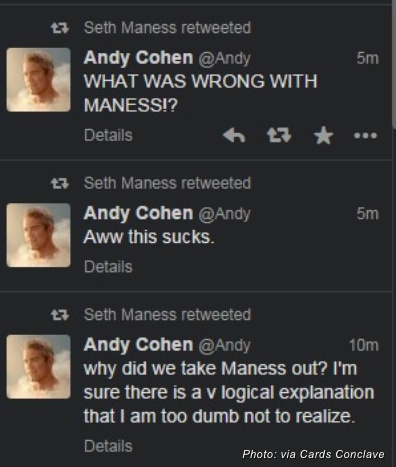Open Details of the WHAT WAS WRONG tweet
Image resolution: width=396 pixels, height=467 pixels.
pos(108,135)
